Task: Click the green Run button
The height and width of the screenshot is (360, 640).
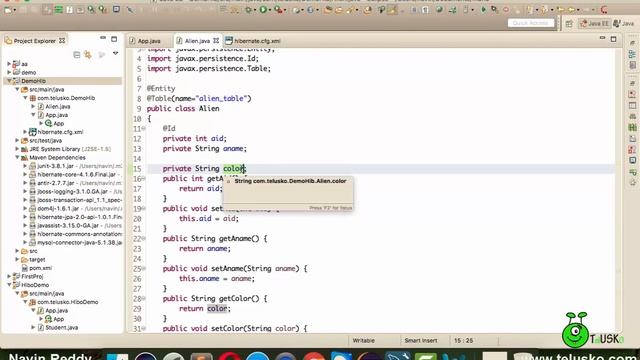Action: pos(263,9)
